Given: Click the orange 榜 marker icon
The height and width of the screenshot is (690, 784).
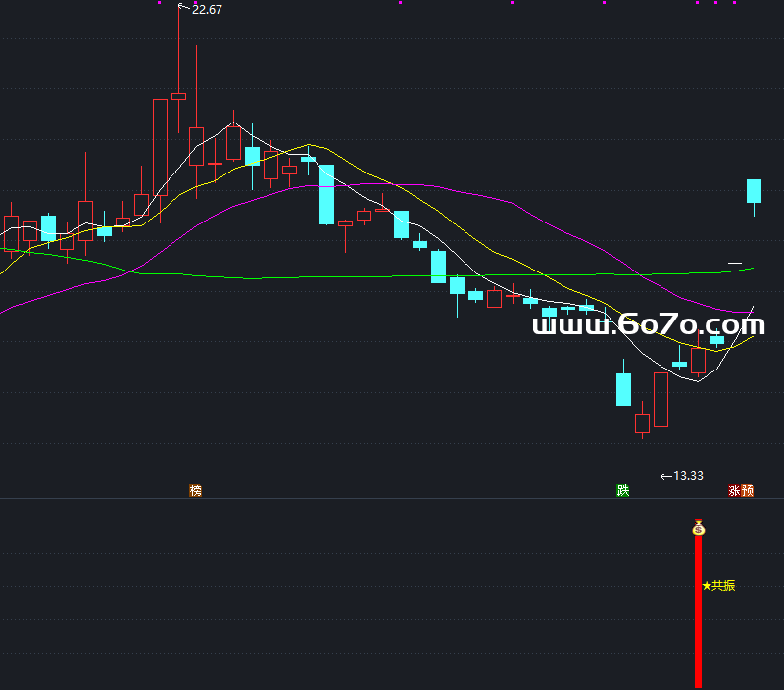Looking at the screenshot, I should pos(195,490).
